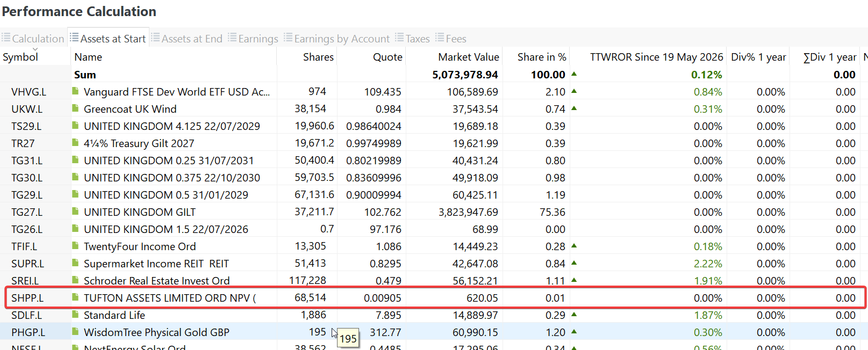Open the Fees tab
This screenshot has height=350, width=868.
(450, 39)
